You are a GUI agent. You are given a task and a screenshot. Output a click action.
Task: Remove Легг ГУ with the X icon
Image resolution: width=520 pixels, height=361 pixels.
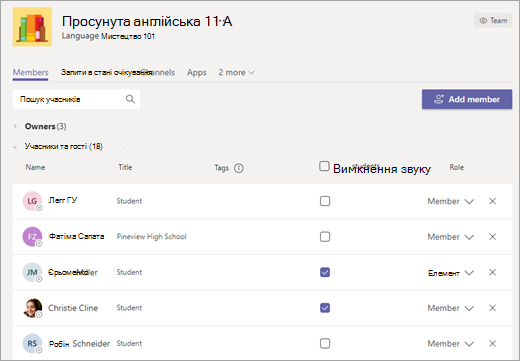492,201
